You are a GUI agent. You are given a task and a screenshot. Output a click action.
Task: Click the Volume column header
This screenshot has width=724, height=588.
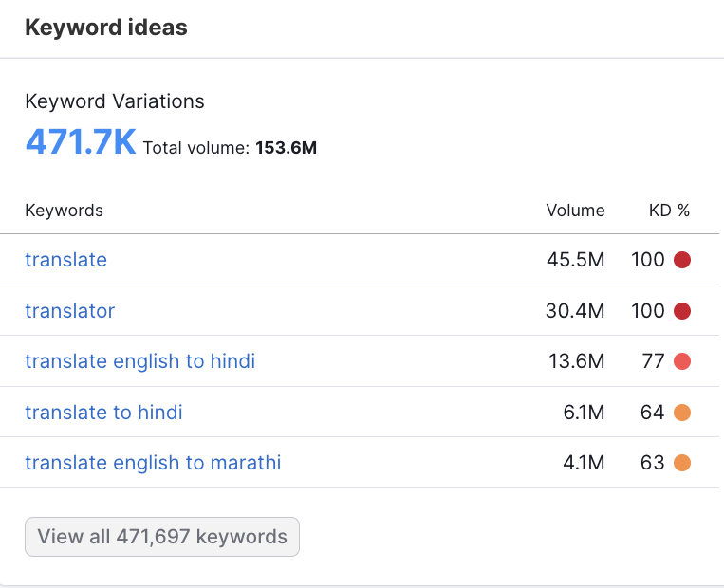click(575, 211)
